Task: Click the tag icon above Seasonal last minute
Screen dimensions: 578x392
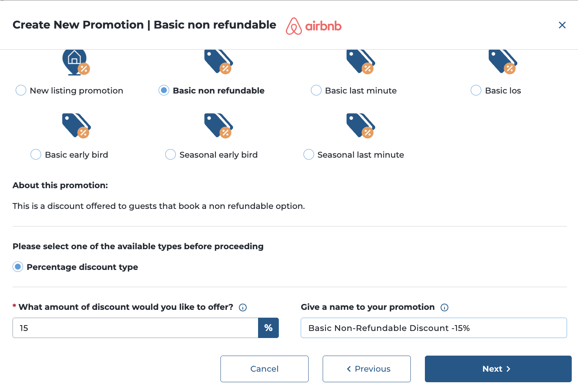Action: pos(361,126)
